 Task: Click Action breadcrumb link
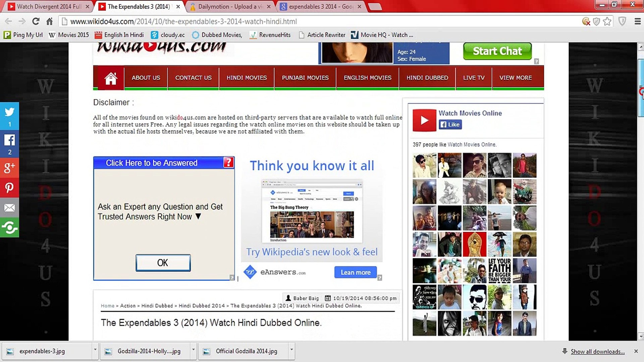point(128,306)
